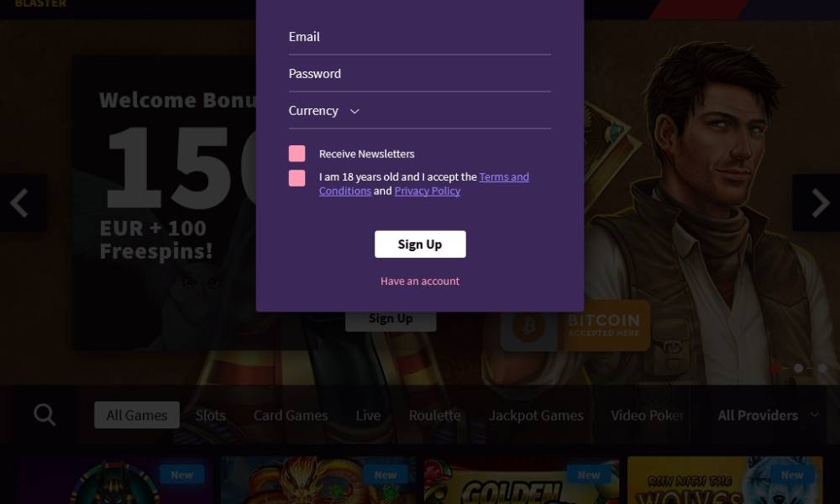Screen dimensions: 840x504
Task: Focus the Email input field
Action: pyautogui.click(x=419, y=38)
